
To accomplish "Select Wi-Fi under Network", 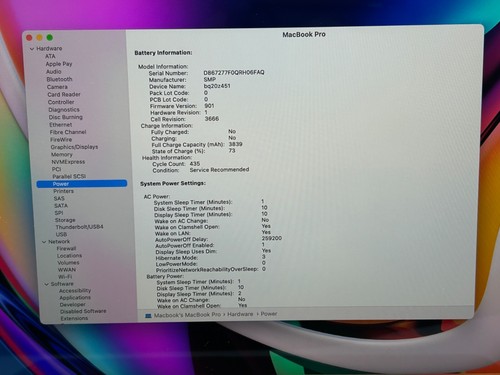I will point(65,277).
